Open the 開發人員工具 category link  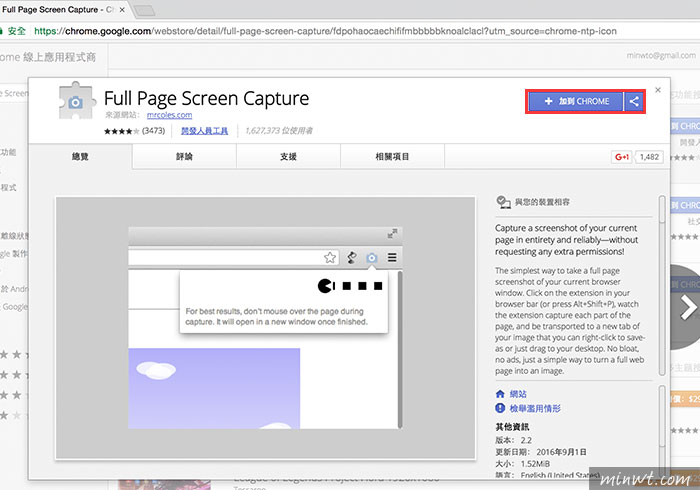coord(204,131)
